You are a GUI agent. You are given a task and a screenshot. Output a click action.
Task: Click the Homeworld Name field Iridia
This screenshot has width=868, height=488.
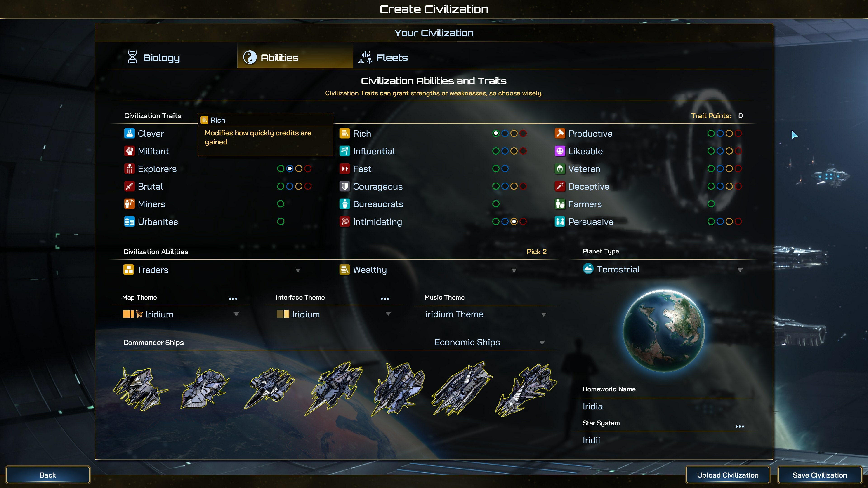click(663, 406)
